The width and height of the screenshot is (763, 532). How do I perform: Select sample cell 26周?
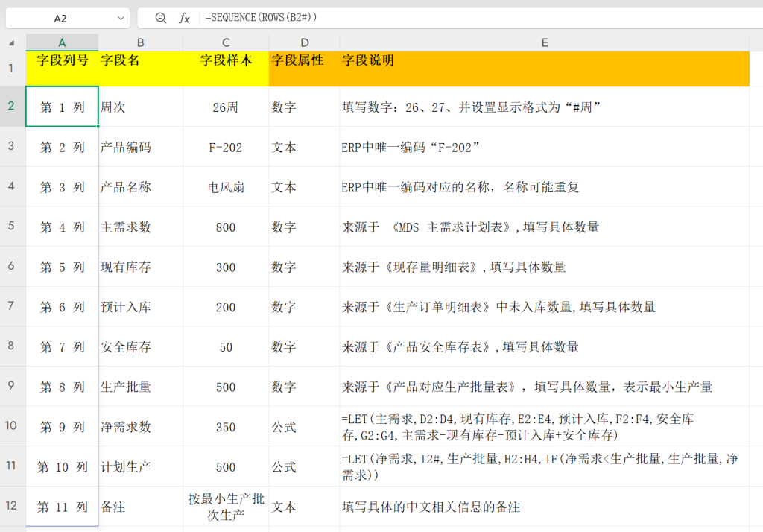(x=226, y=107)
